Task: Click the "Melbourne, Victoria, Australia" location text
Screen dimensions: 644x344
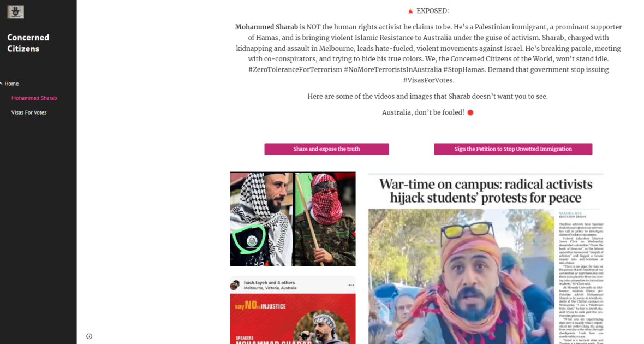Action: point(270,288)
